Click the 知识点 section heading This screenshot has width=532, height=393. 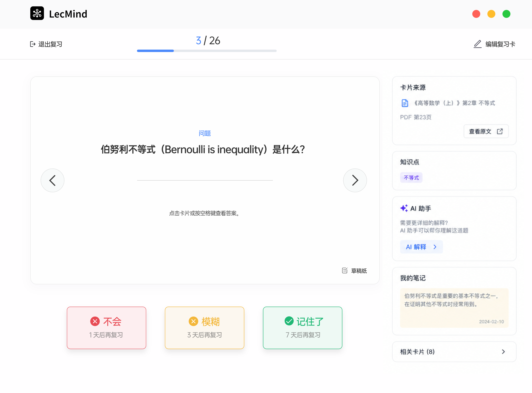pos(410,162)
